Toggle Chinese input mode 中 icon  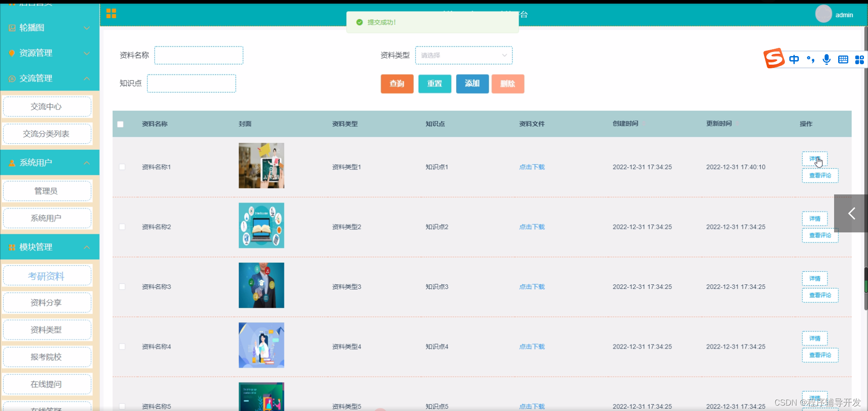coord(794,59)
